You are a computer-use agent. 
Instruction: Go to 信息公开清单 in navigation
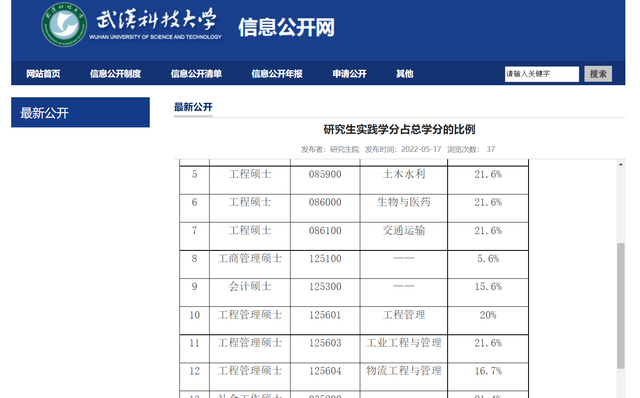pyautogui.click(x=196, y=74)
